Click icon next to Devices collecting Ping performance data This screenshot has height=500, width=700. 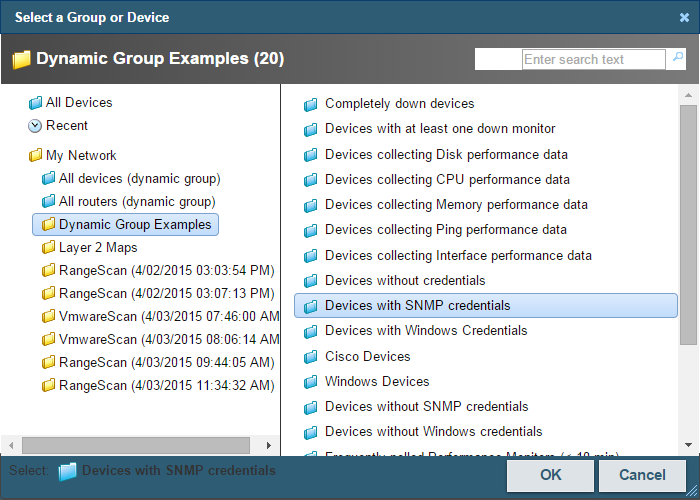tap(310, 230)
